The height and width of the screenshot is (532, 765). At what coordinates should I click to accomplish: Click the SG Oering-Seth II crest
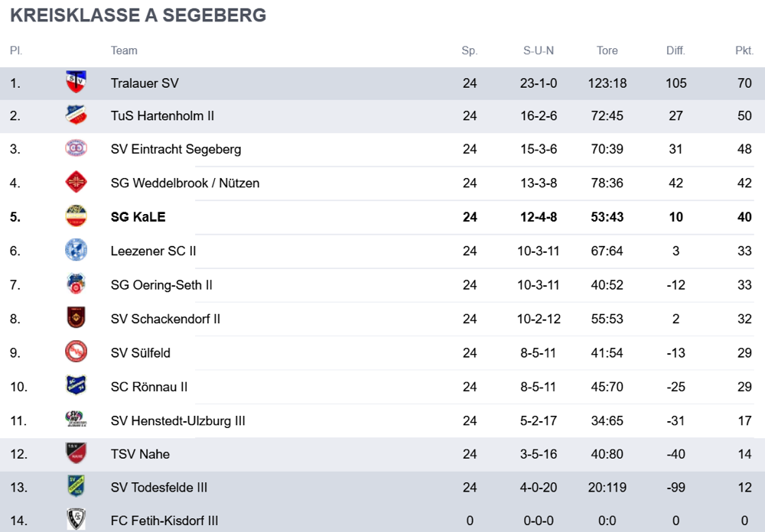click(76, 284)
